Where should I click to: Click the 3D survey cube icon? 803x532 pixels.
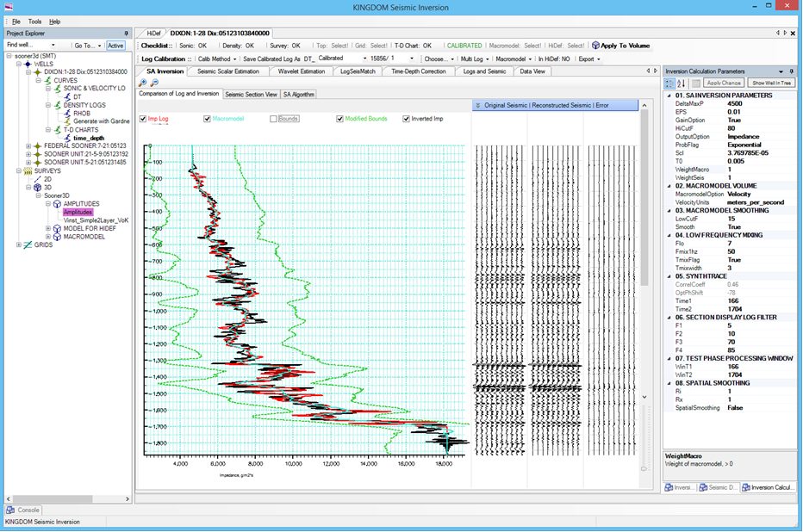point(37,187)
